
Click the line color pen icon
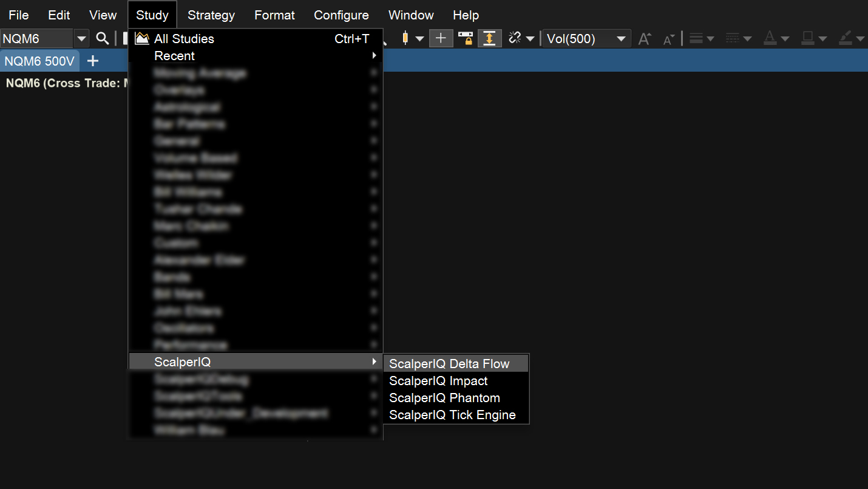pos(845,39)
